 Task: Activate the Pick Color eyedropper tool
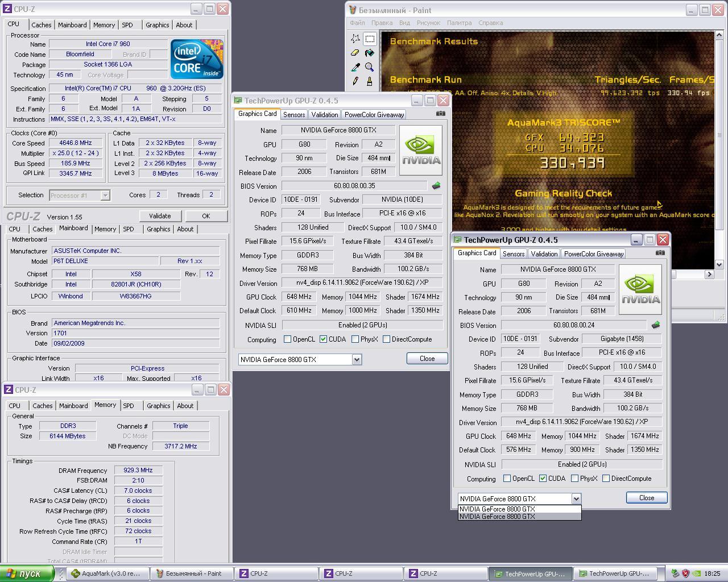[x=355, y=67]
